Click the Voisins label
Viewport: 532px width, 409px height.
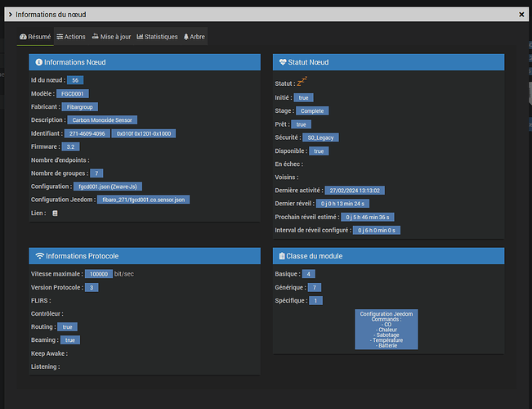[287, 178]
